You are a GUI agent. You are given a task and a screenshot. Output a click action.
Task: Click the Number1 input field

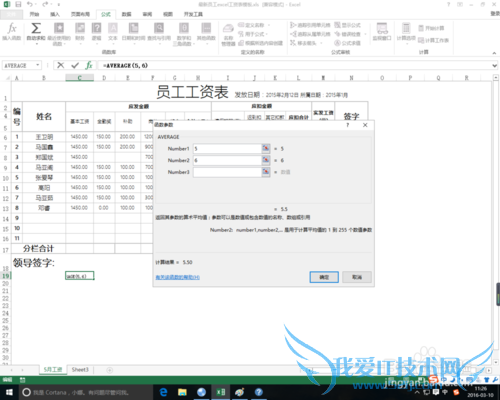tap(227, 148)
